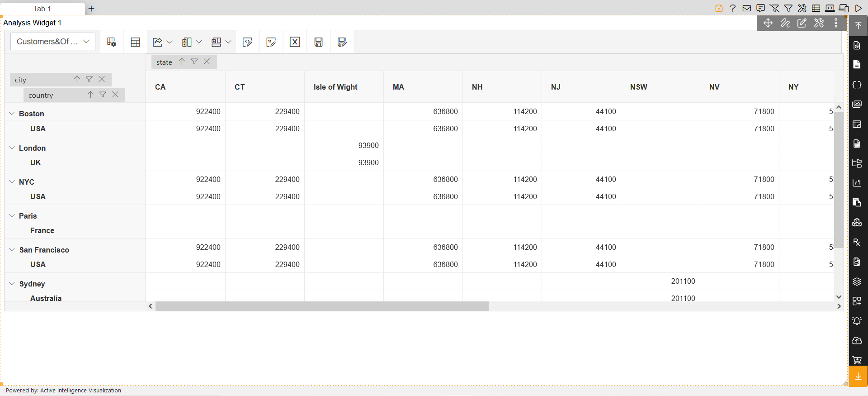Click the clear filter crossed-funnel icon
Image resolution: width=868 pixels, height=396 pixels.
(x=774, y=8)
